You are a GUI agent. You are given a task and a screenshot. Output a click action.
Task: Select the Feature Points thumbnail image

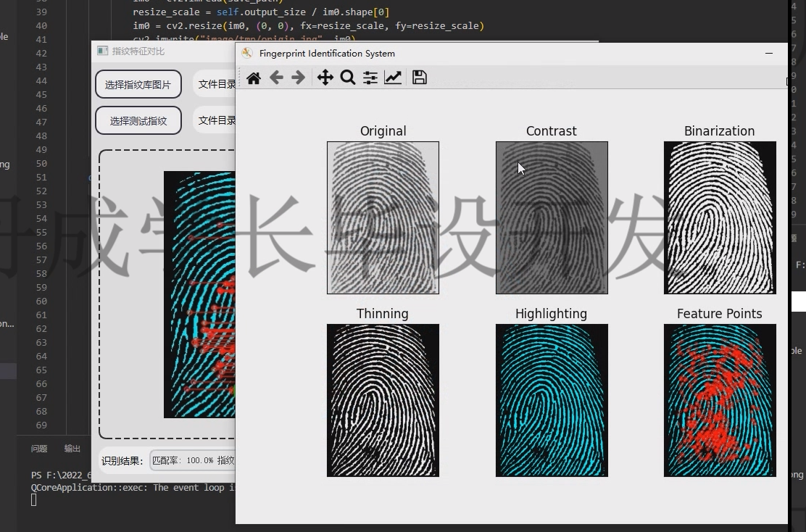coord(720,400)
